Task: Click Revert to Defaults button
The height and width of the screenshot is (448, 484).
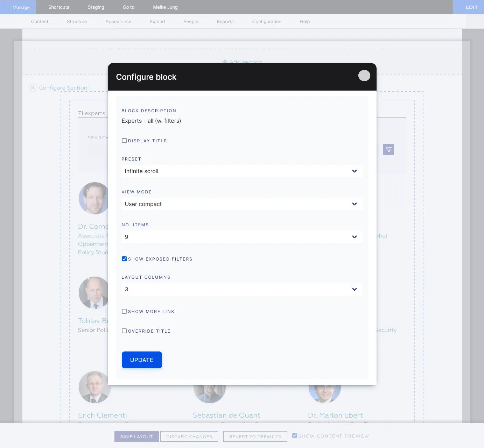Action: pos(255,436)
